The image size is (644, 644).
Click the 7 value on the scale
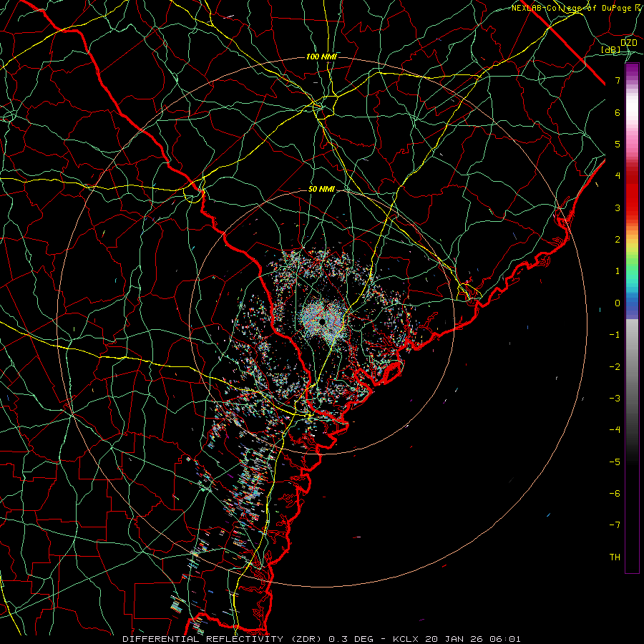(618, 80)
